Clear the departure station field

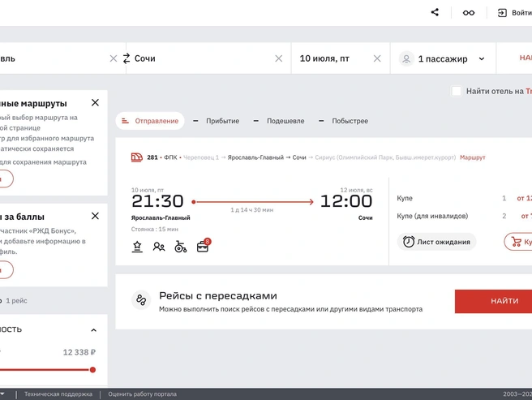(x=114, y=58)
